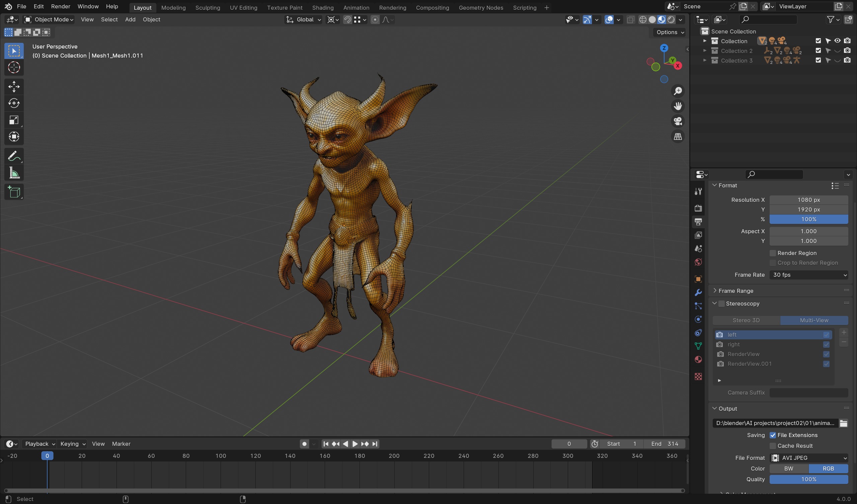Switch to rendered viewport shading

[671, 20]
